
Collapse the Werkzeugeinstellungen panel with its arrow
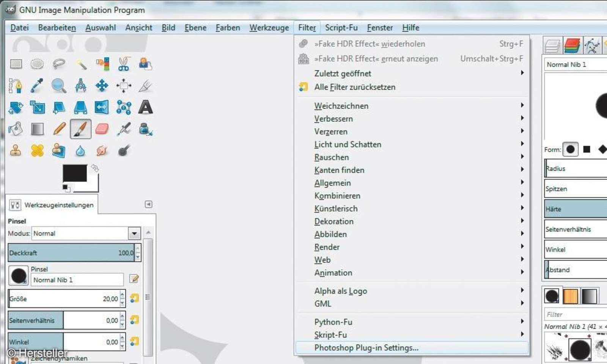(x=148, y=204)
